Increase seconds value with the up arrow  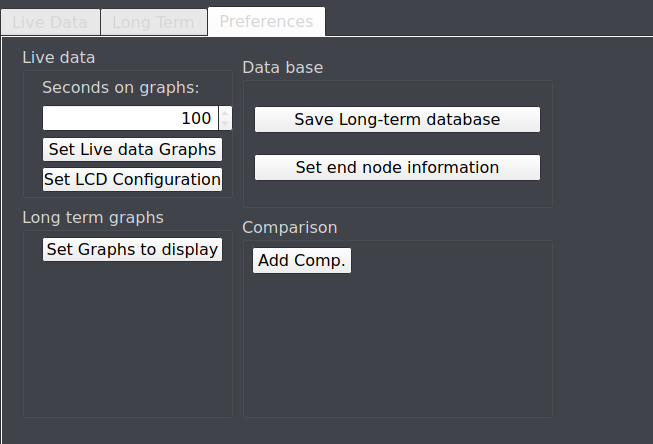click(225, 112)
